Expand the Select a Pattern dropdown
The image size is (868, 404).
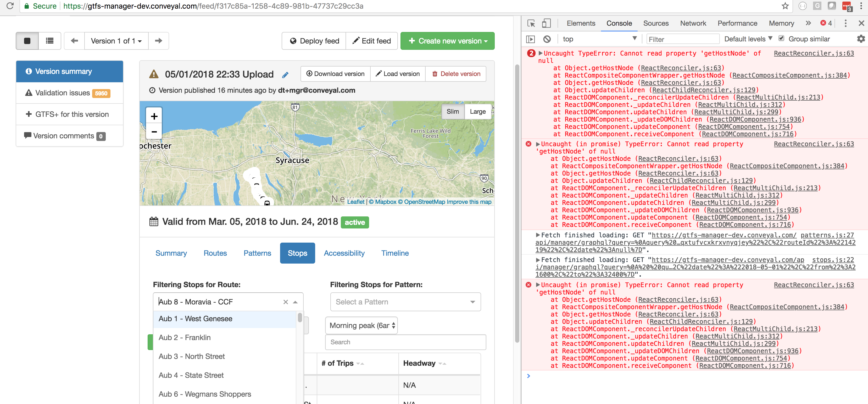pos(405,302)
